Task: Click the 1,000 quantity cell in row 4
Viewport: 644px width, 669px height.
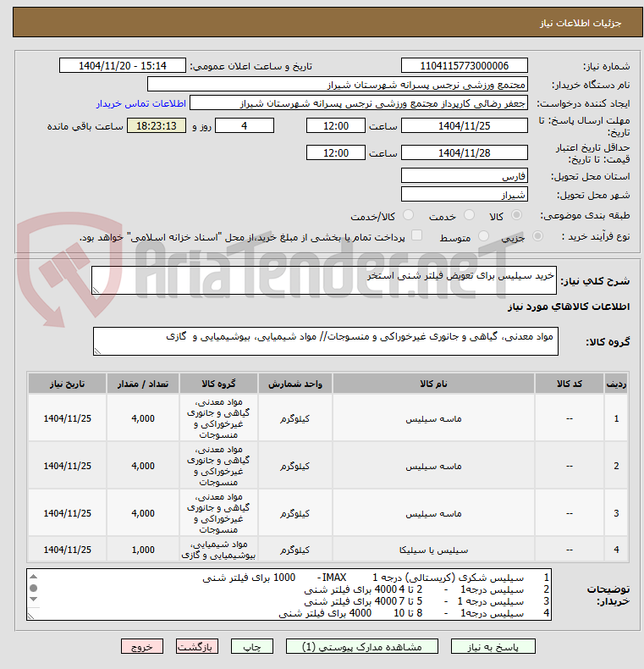Action: [143, 550]
